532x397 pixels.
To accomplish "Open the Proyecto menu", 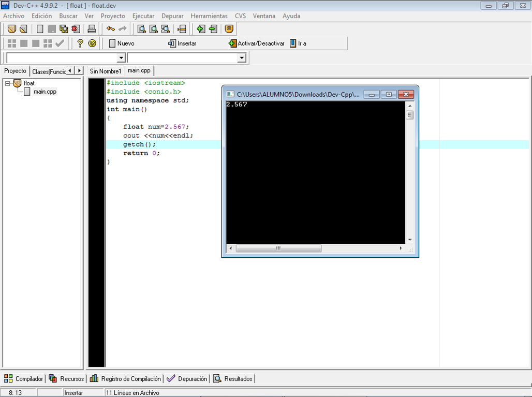I will pyautogui.click(x=113, y=16).
